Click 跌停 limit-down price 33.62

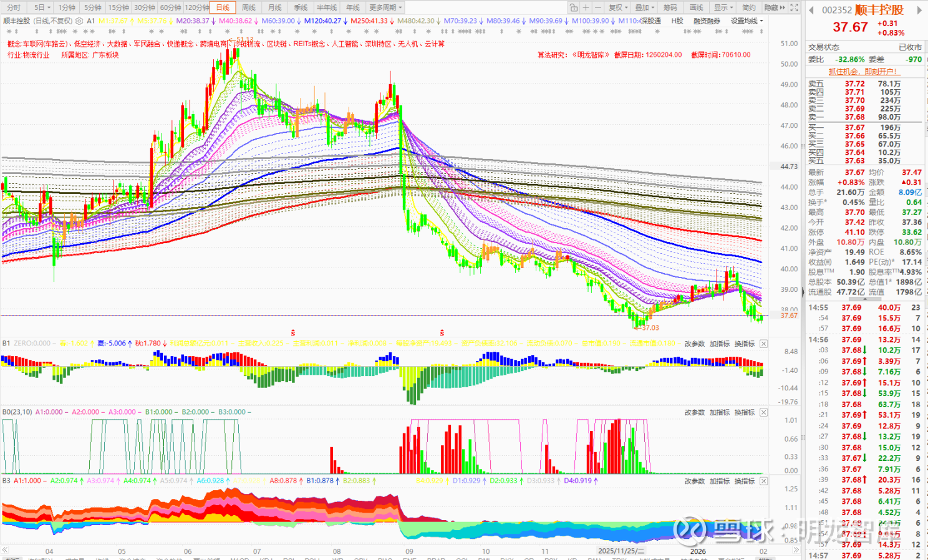[x=912, y=232]
